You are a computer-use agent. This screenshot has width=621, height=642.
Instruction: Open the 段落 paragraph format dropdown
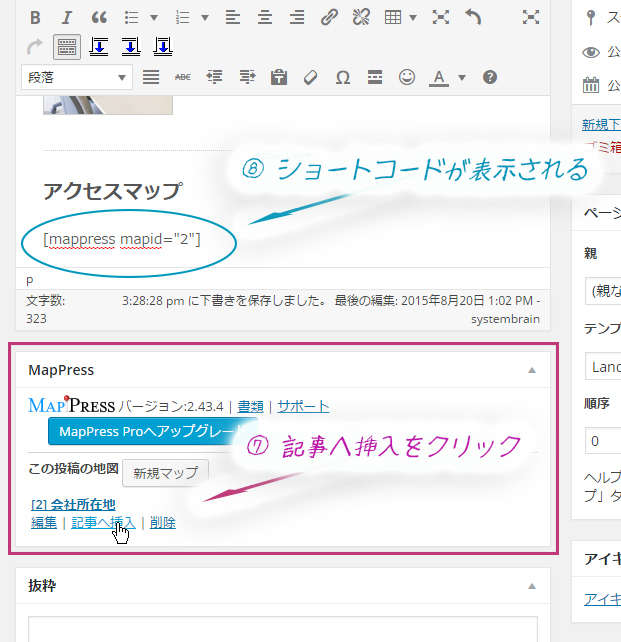pos(78,77)
